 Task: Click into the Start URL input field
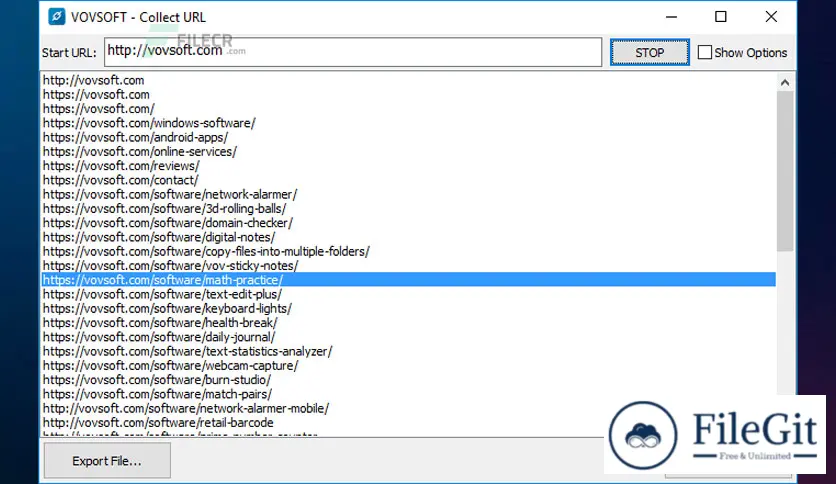(353, 52)
